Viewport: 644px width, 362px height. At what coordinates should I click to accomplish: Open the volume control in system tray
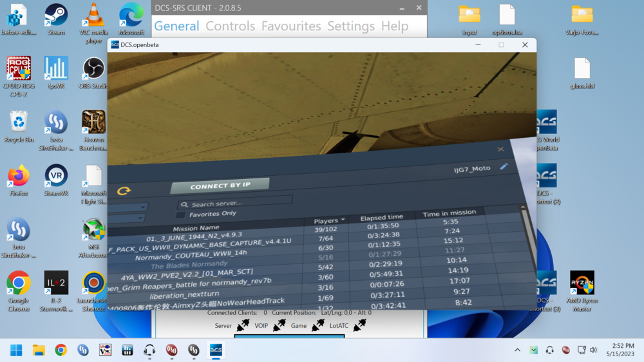click(x=593, y=350)
